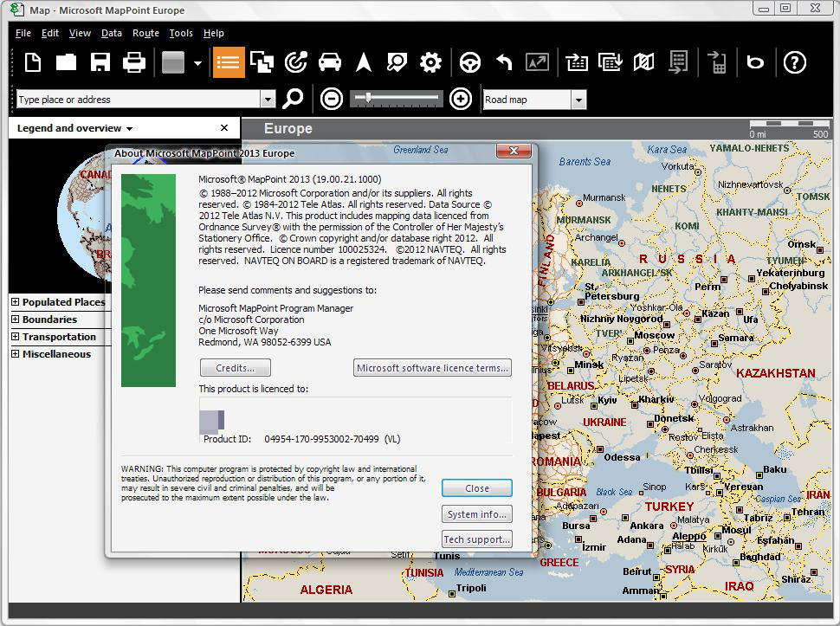Toggle the orange Legend and overview button

point(229,62)
